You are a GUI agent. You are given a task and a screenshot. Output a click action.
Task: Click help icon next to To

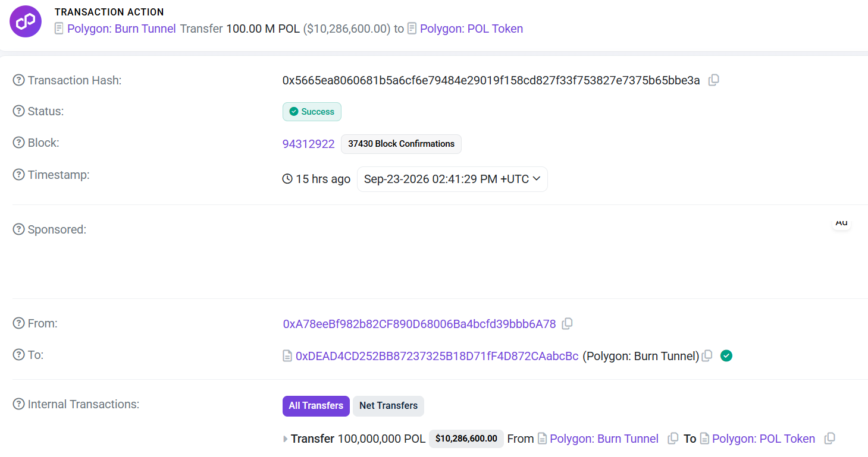click(x=18, y=355)
